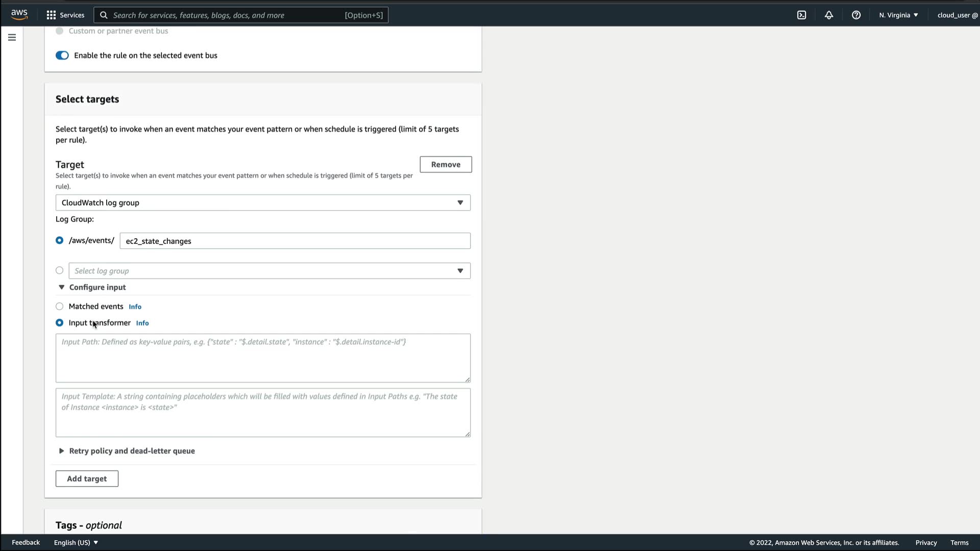Open Info link next to Input transformer
This screenshot has height=551, width=980.
pos(142,323)
